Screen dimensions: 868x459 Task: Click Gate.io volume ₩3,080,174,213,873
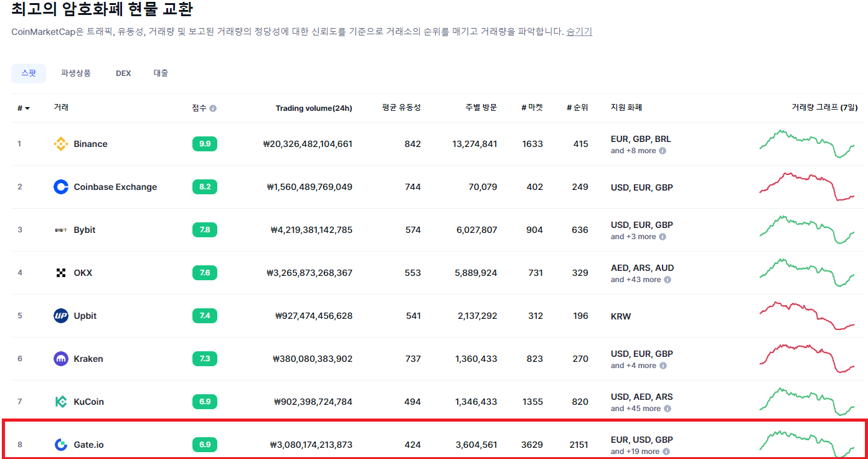(x=311, y=445)
